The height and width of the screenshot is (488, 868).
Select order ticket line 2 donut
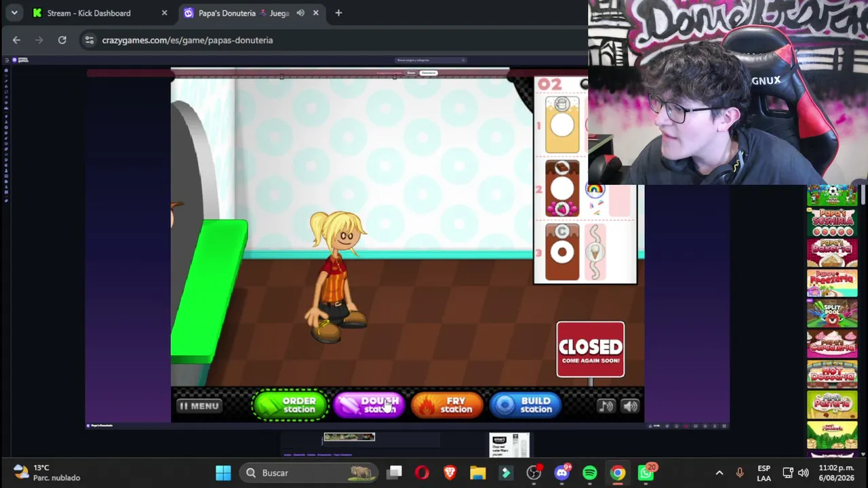tap(562, 188)
